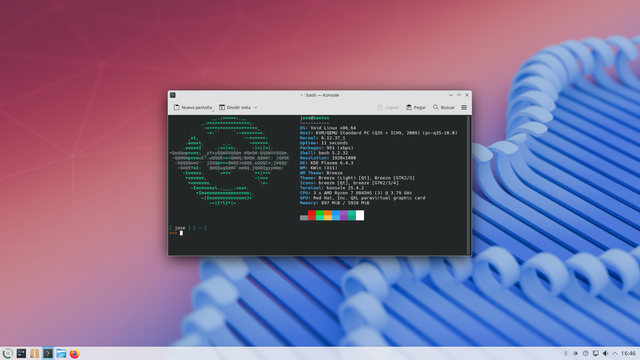Viewport: 640px width, 360px height.
Task: Click the Pegar paste button
Action: tap(416, 107)
